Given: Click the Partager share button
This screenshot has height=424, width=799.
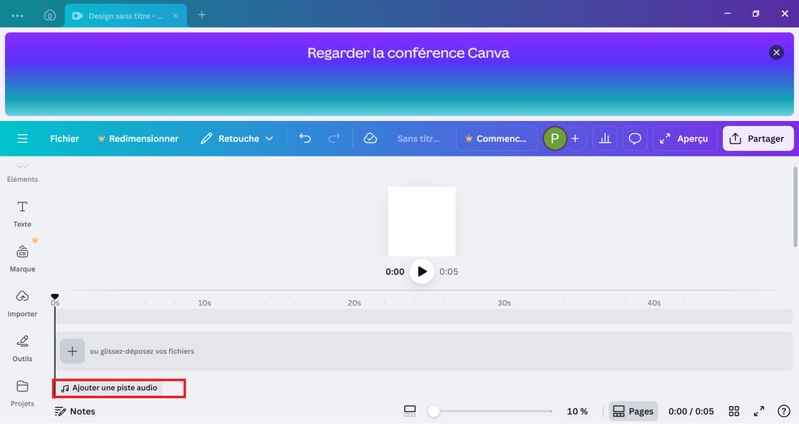Looking at the screenshot, I should click(758, 139).
